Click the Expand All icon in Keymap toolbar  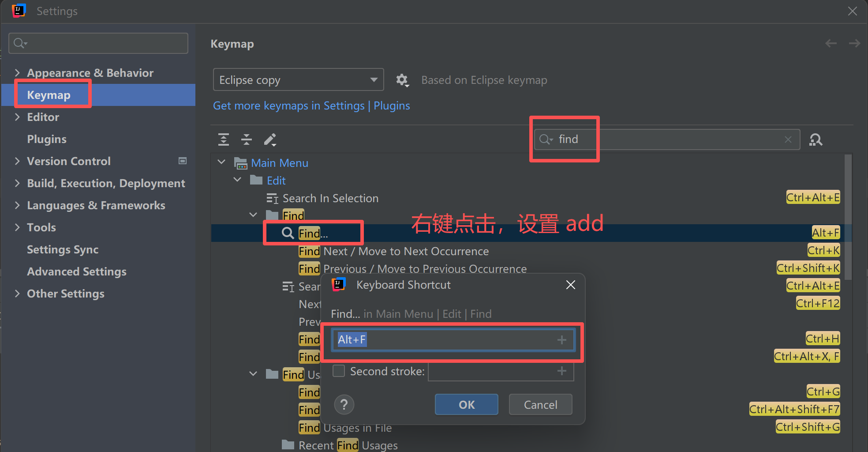(x=224, y=139)
